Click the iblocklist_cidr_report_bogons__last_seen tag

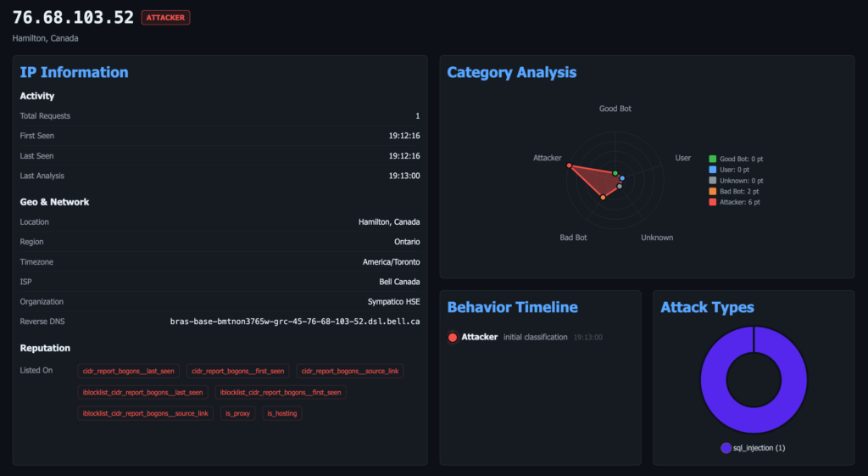[x=142, y=392]
